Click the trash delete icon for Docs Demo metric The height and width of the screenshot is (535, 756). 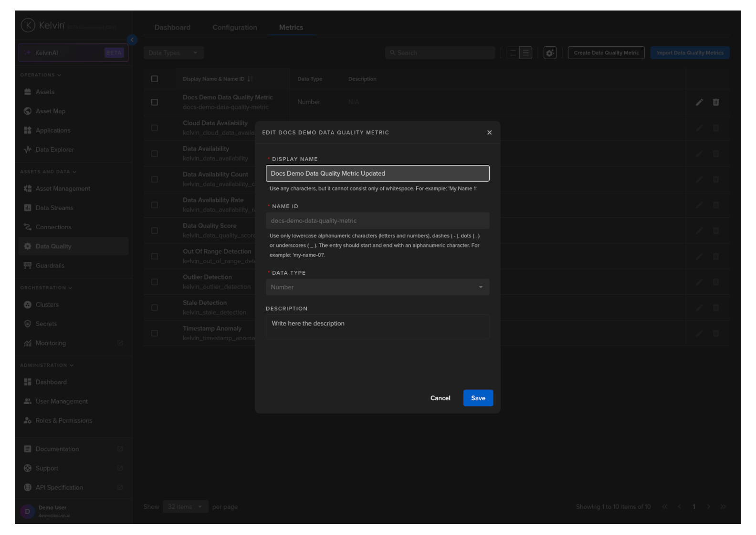click(x=715, y=102)
